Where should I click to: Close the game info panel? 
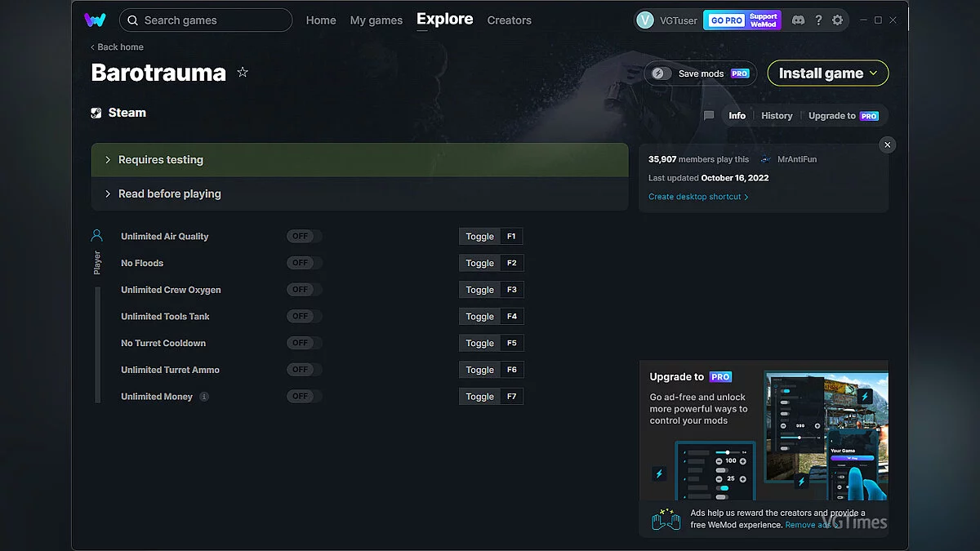(888, 144)
